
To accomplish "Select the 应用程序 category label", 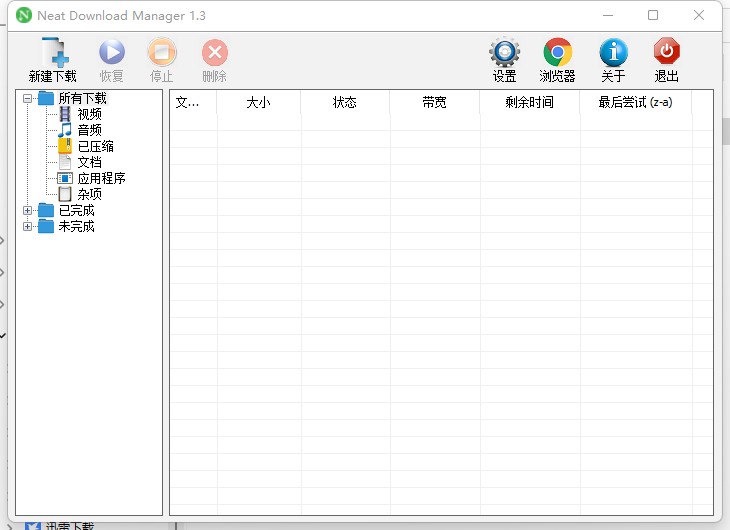I will coord(101,178).
